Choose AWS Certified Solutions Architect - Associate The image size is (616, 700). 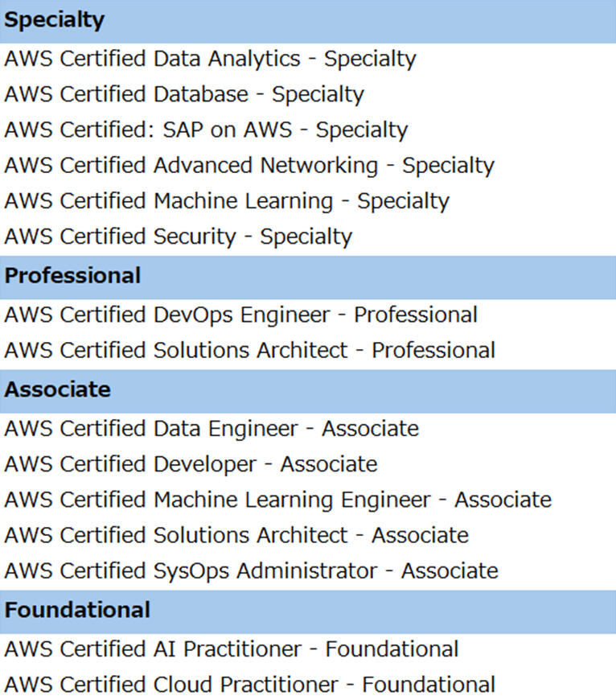(x=236, y=535)
